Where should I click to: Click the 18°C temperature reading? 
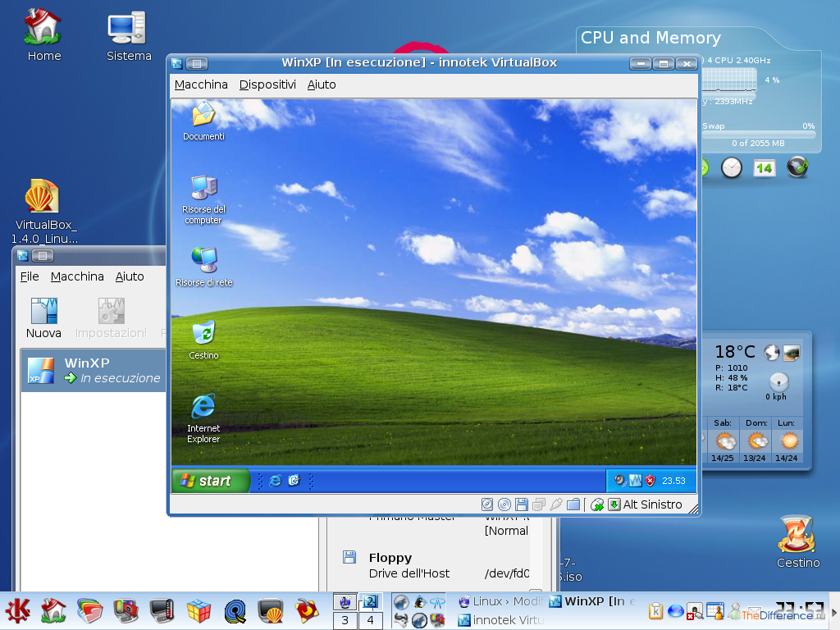735,351
